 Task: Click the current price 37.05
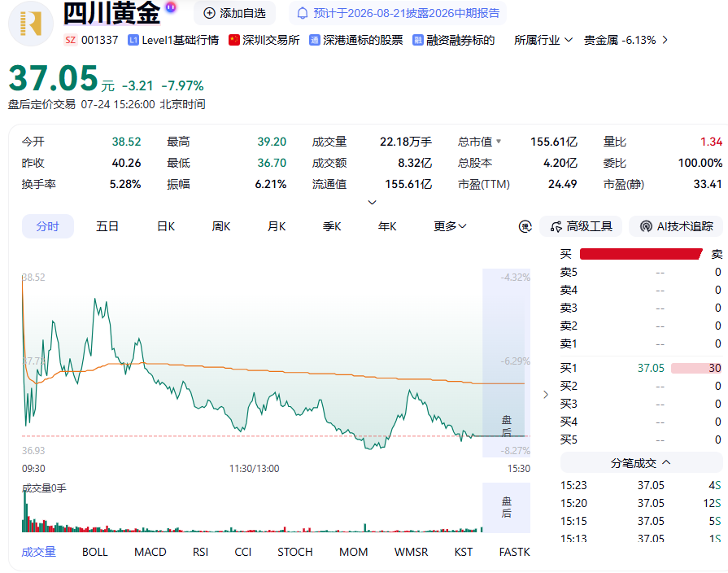[x=53, y=78]
